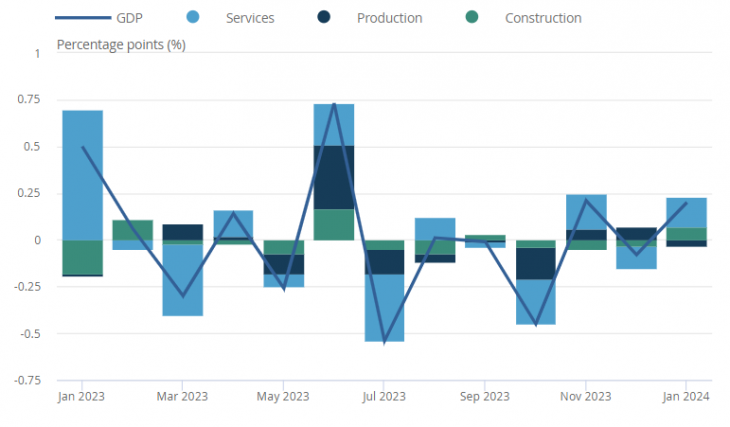
Task: Click the Oct 2023 Production bar segment
Action: 536,264
